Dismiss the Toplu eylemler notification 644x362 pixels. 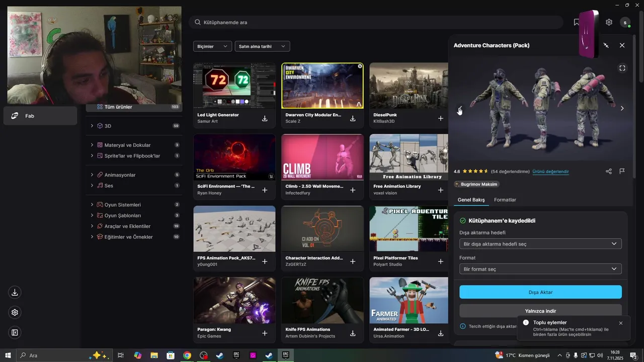[x=621, y=323]
